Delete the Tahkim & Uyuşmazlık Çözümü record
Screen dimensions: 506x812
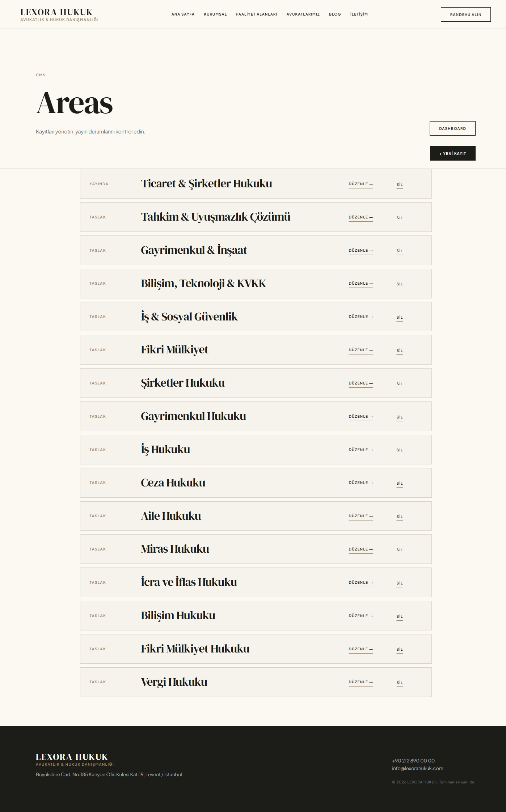400,218
